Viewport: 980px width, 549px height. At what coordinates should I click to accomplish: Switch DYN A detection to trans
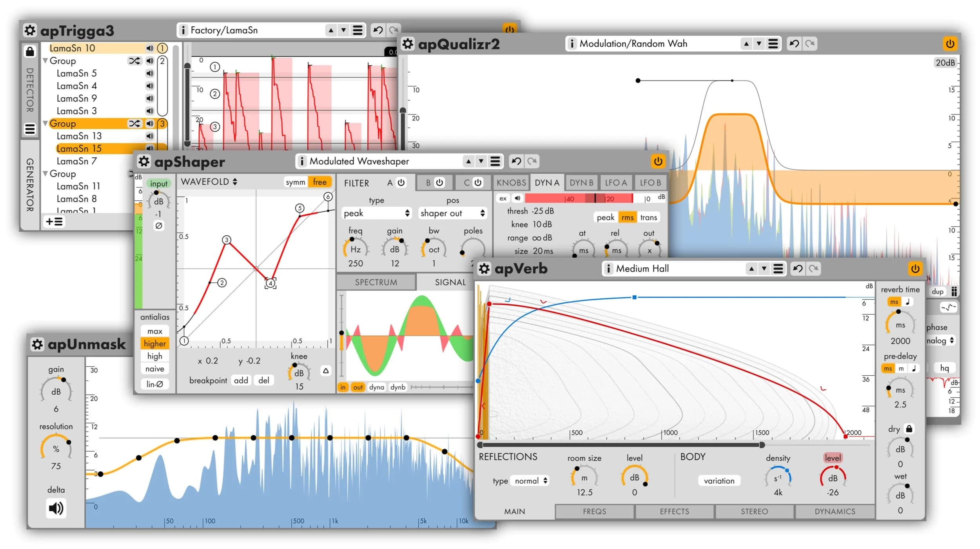(x=648, y=217)
